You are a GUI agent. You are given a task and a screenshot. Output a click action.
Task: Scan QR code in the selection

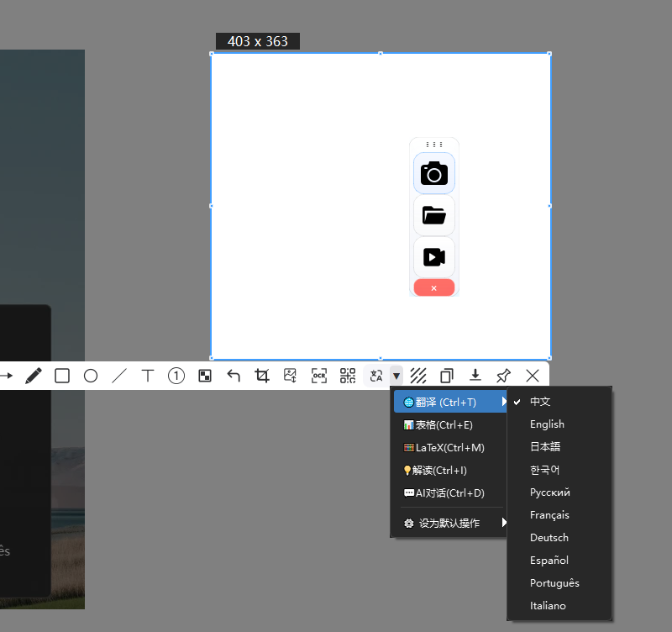[347, 376]
